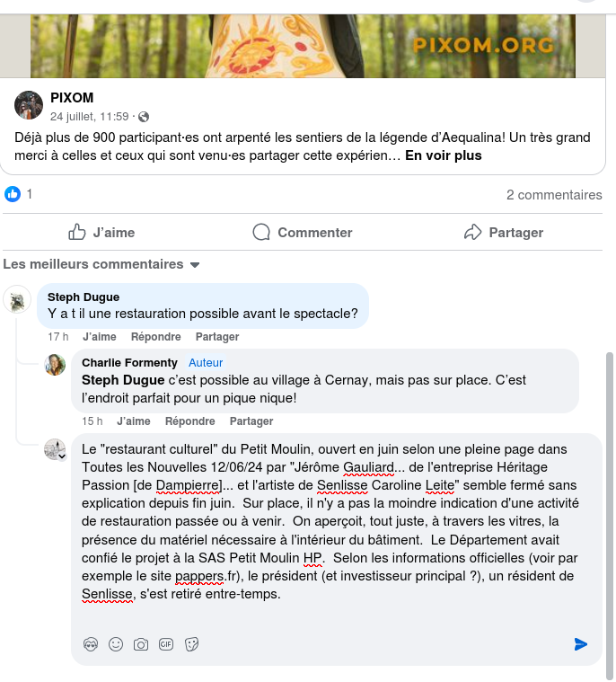
Task: Click the avatar sticker icon in comment box
Action: pos(91,644)
